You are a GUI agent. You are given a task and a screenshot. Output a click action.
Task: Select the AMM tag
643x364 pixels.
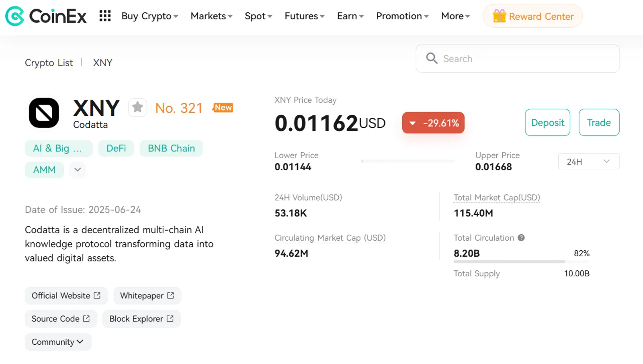[44, 170]
